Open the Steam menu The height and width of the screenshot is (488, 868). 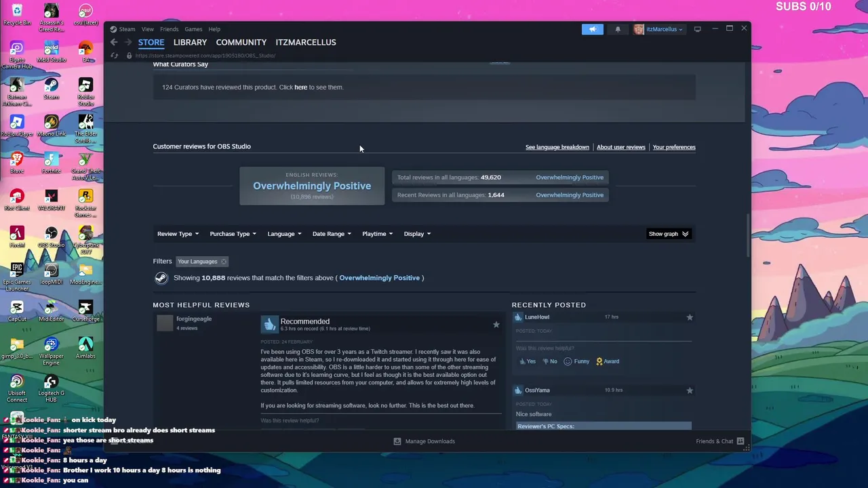pyautogui.click(x=127, y=29)
